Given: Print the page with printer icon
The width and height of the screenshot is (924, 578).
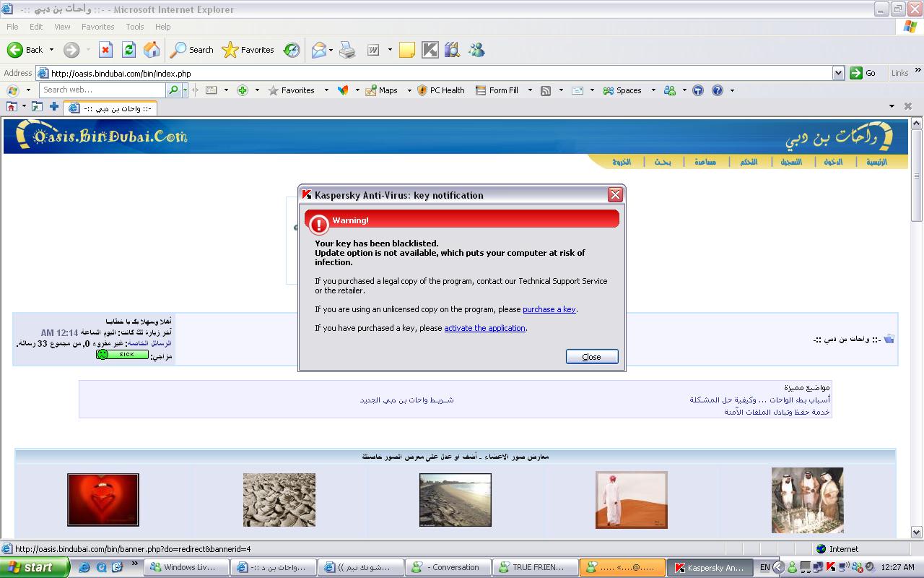Looking at the screenshot, I should pyautogui.click(x=347, y=50).
